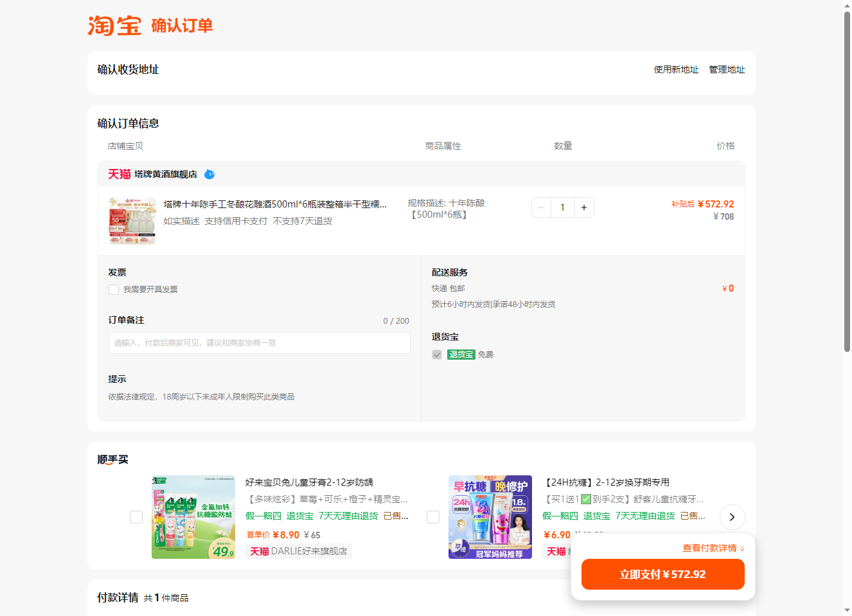Open the 塔牌 rice wine product thumbnail
The width and height of the screenshot is (852, 616).
click(x=132, y=221)
